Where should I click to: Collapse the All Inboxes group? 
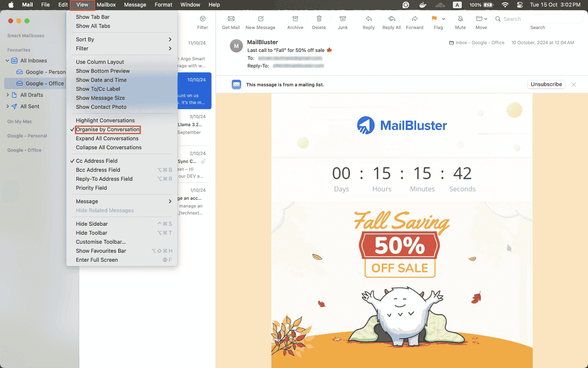click(x=7, y=60)
